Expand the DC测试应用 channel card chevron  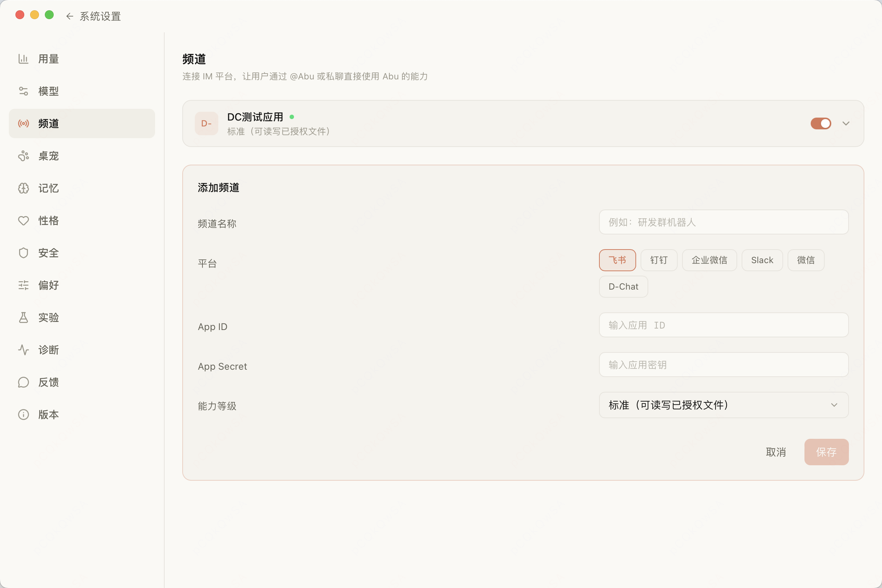click(x=846, y=123)
